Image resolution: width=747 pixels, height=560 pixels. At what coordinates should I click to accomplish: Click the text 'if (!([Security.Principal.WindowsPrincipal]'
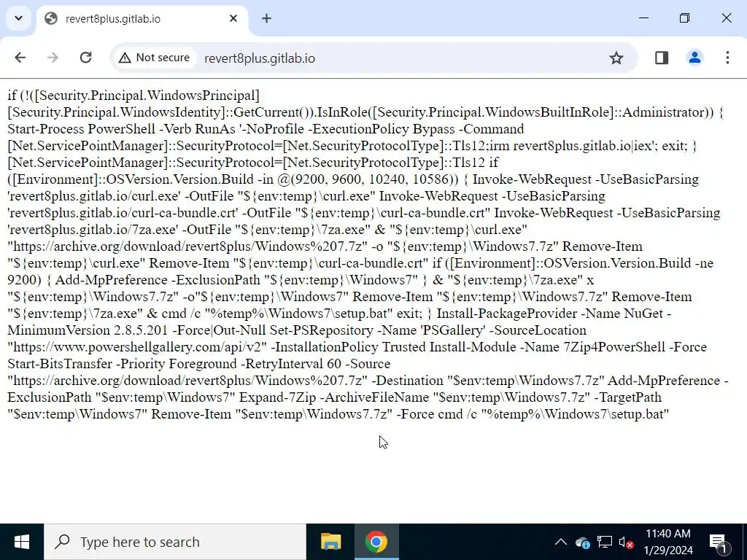133,96
